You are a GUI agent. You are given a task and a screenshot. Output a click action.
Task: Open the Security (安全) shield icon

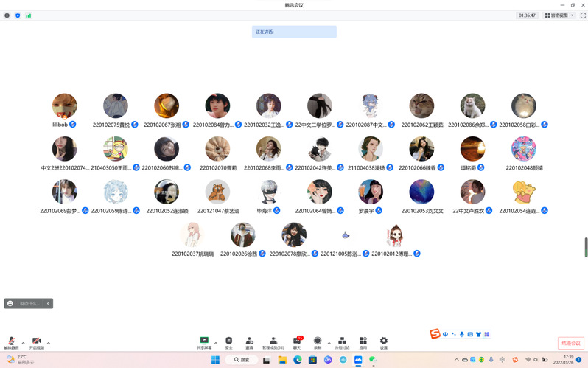228,342
